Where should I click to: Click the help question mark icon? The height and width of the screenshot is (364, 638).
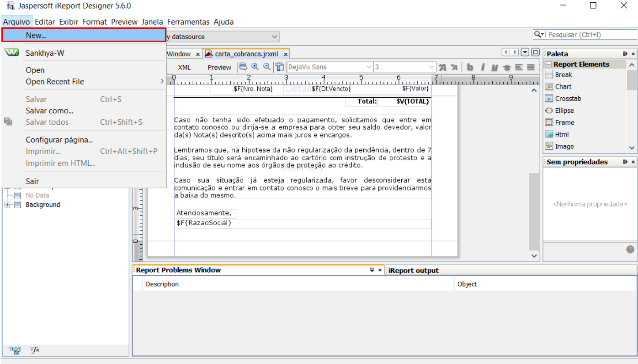(x=630, y=249)
